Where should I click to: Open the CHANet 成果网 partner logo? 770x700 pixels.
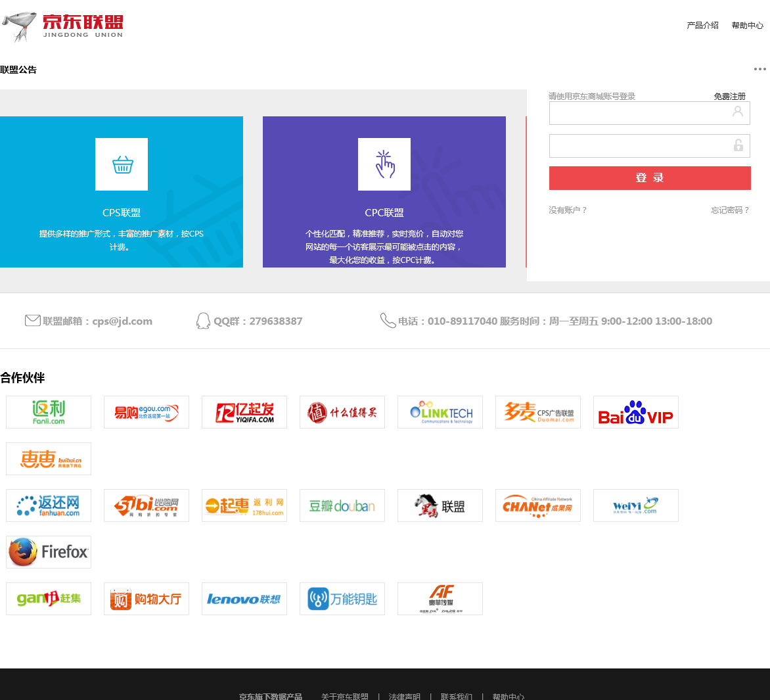(537, 505)
